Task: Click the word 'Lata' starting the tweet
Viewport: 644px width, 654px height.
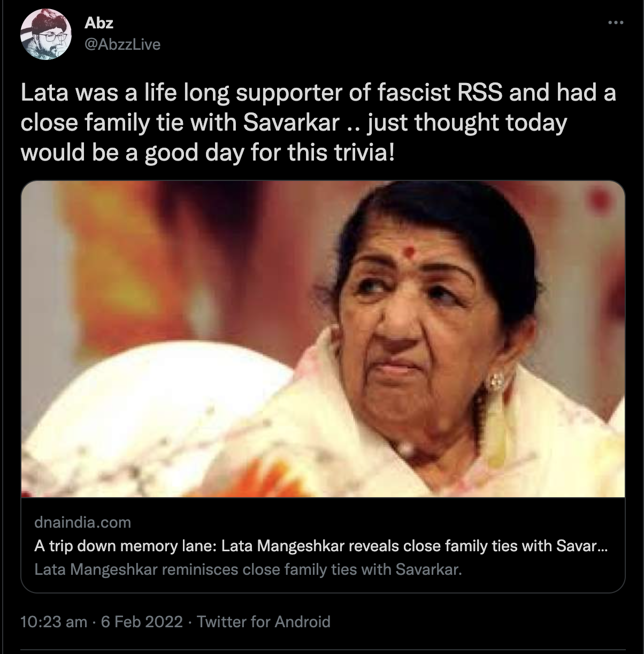Action: [x=45, y=93]
